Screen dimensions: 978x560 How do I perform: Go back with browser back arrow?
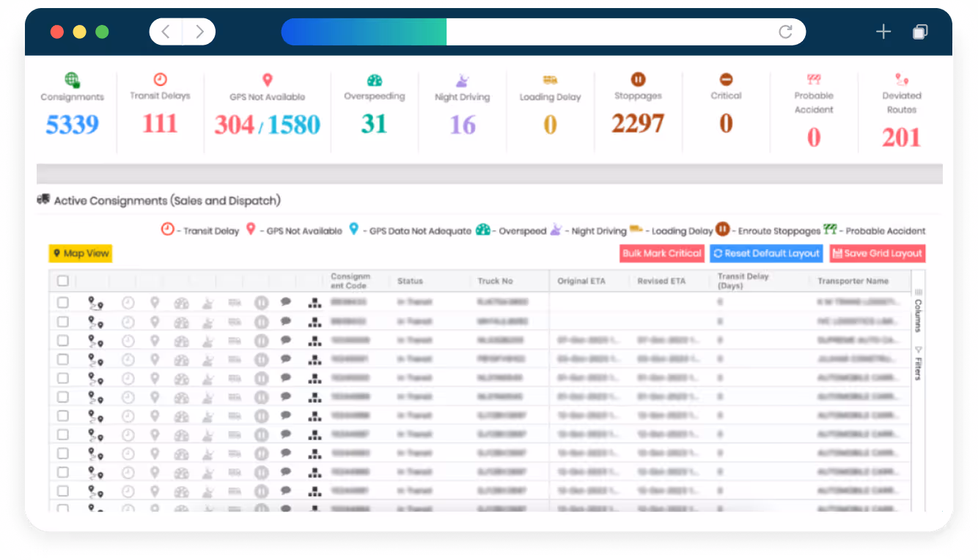166,32
